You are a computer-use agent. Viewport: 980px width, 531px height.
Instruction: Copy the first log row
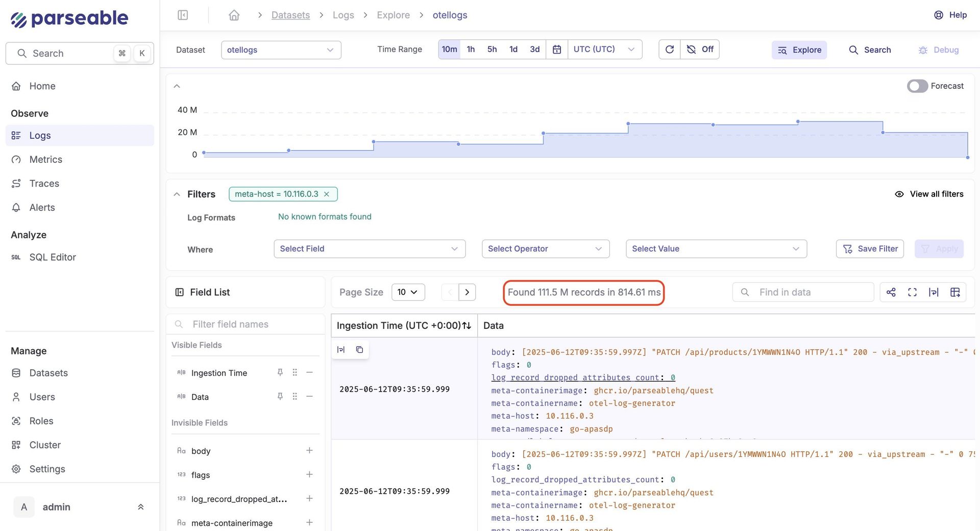pos(359,350)
